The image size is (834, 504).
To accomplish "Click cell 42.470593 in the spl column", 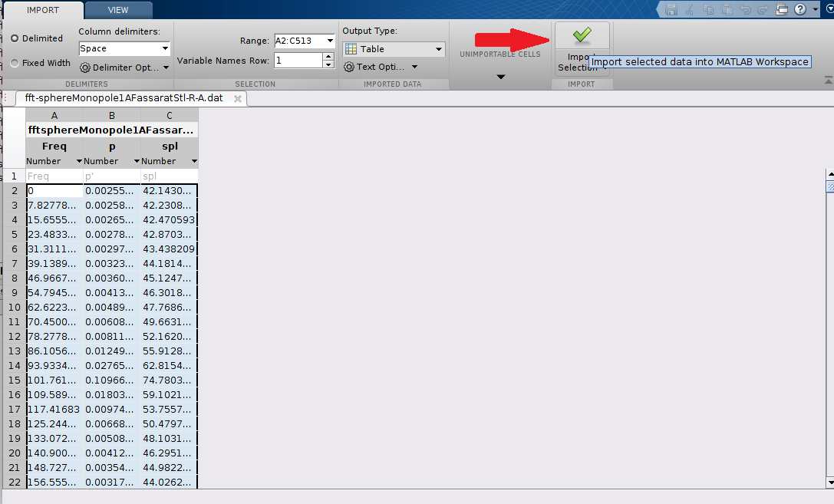I will pyautogui.click(x=169, y=219).
